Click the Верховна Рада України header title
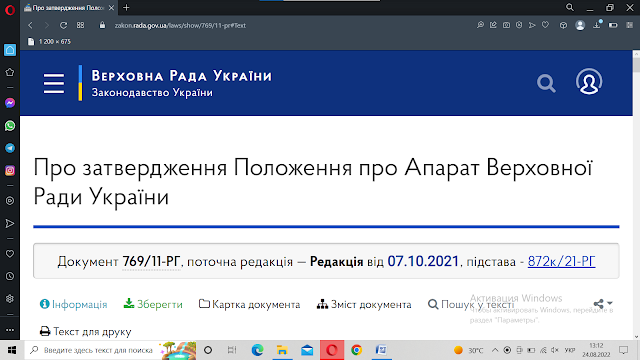Image resolution: width=640 pixels, height=360 pixels. pos(181,76)
